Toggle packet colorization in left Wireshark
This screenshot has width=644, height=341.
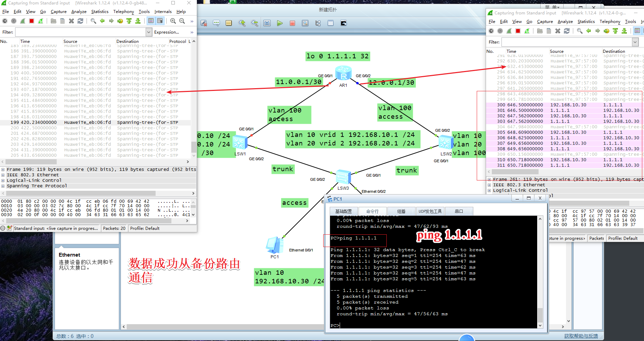coord(151,21)
